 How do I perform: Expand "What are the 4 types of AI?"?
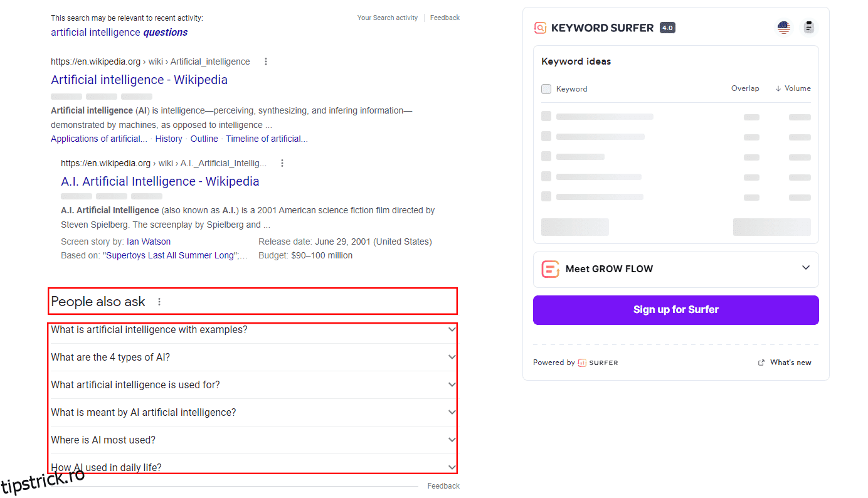[x=452, y=357]
